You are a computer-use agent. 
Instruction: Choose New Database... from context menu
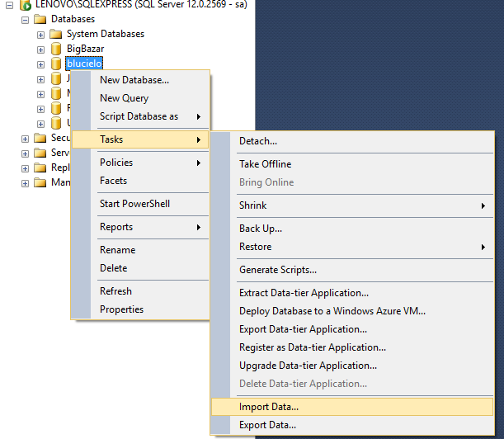140,80
